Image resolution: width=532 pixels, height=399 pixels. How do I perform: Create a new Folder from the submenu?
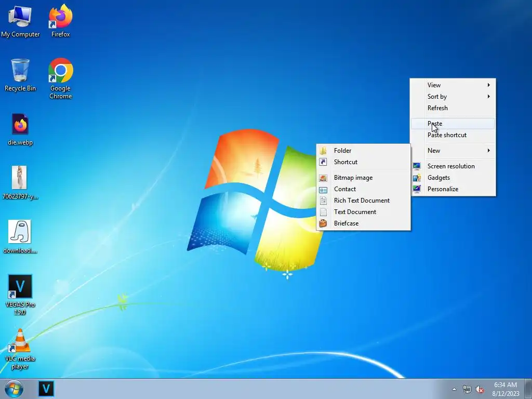(363, 151)
